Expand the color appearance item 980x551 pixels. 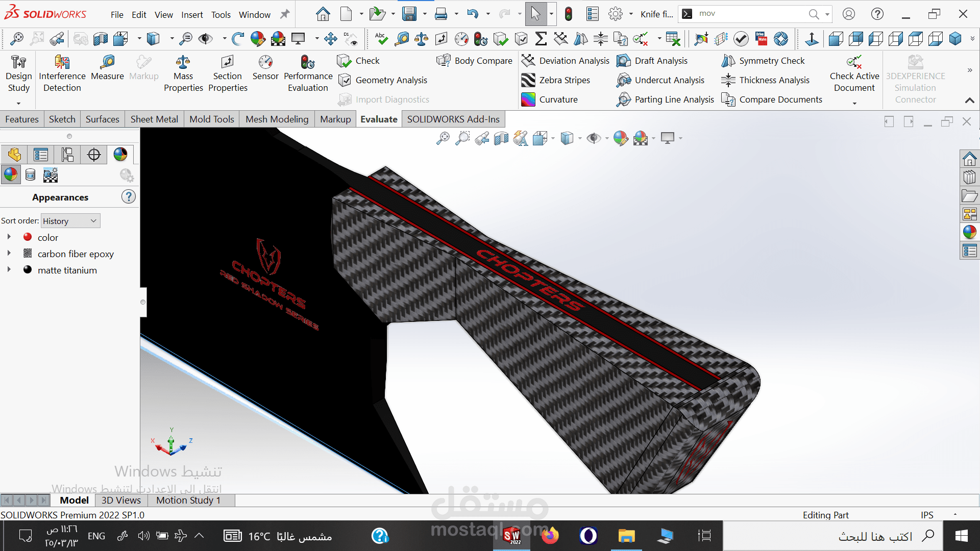pos(9,237)
